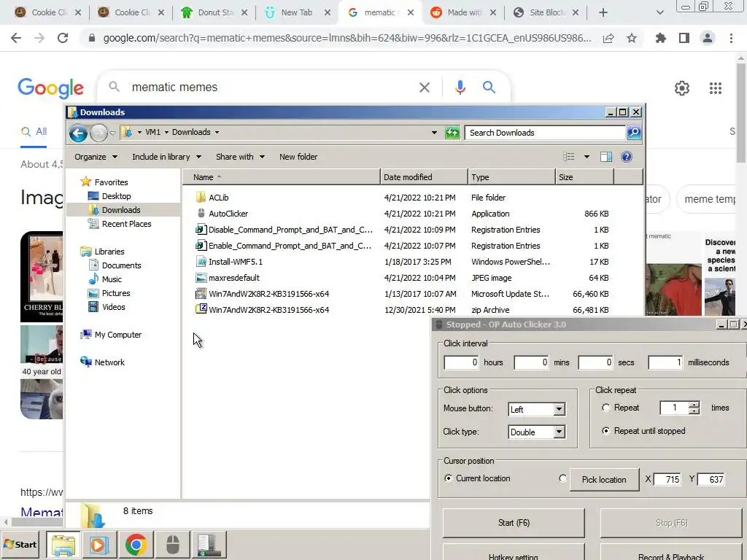Click the New folder button
The width and height of the screenshot is (747, 560).
click(298, 157)
